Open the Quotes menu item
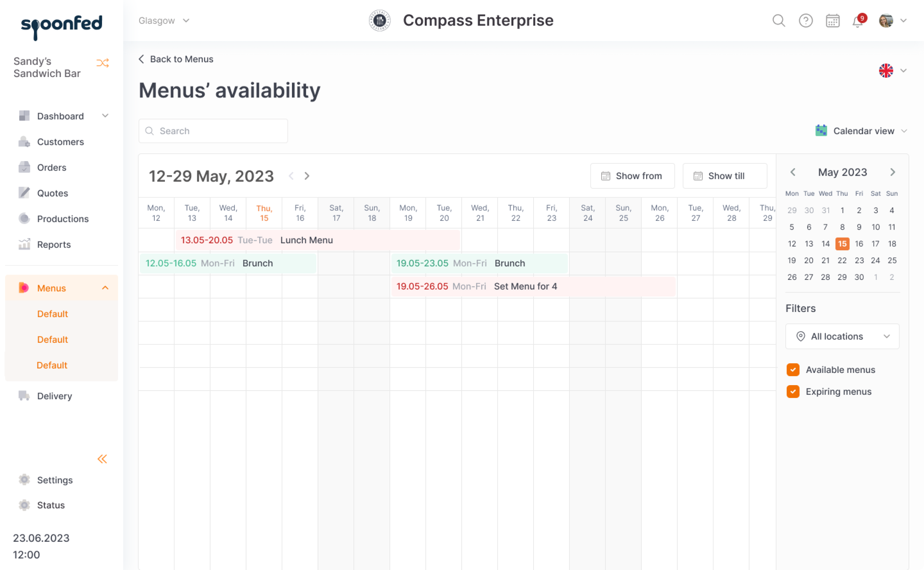The width and height of the screenshot is (924, 570). pos(52,193)
